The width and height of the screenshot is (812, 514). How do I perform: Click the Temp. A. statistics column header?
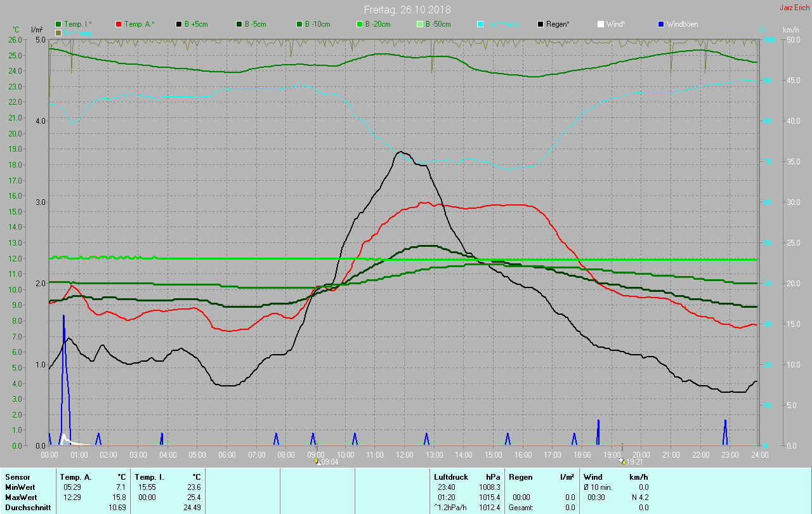click(75, 477)
